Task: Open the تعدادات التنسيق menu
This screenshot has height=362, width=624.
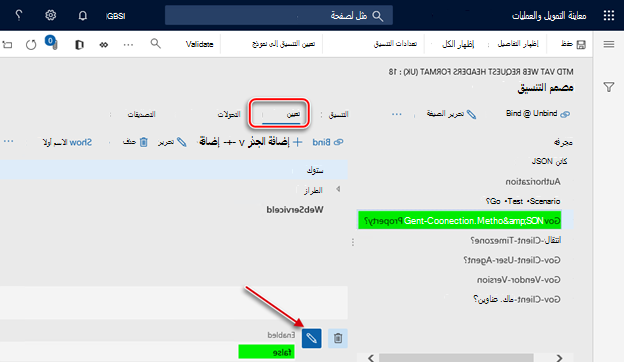Action: tap(395, 44)
